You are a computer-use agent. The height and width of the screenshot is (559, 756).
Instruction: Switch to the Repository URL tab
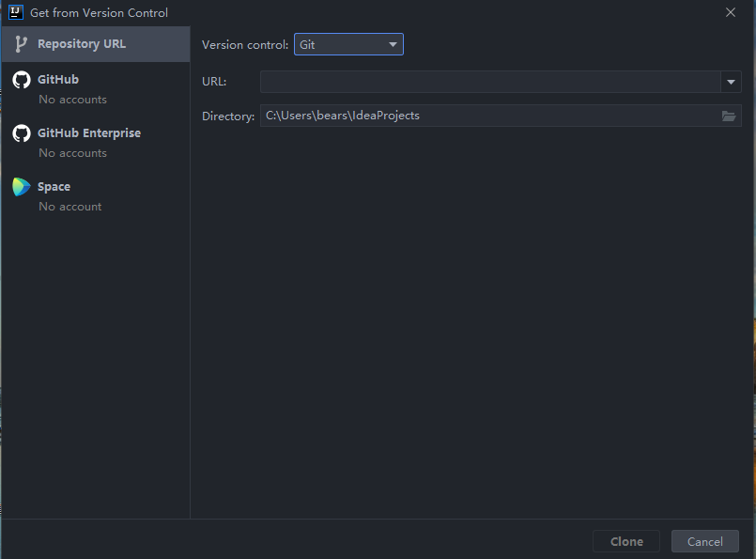click(x=96, y=44)
